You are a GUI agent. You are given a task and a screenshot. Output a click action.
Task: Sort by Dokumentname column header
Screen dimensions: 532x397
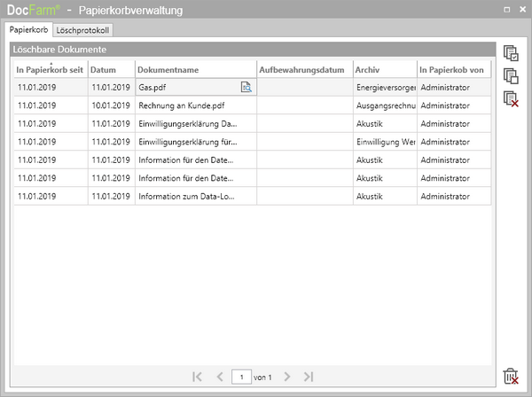tap(194, 69)
